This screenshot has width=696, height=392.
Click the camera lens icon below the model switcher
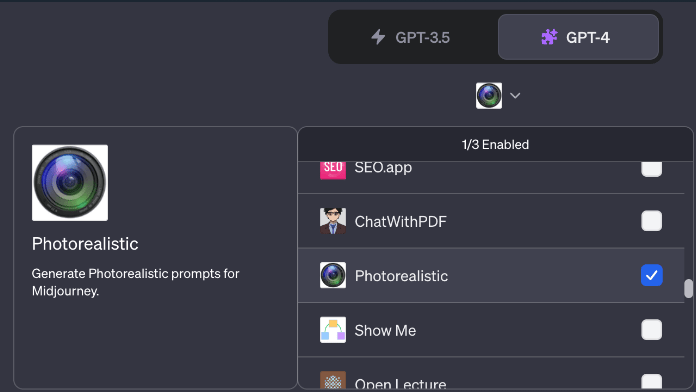[x=489, y=95]
